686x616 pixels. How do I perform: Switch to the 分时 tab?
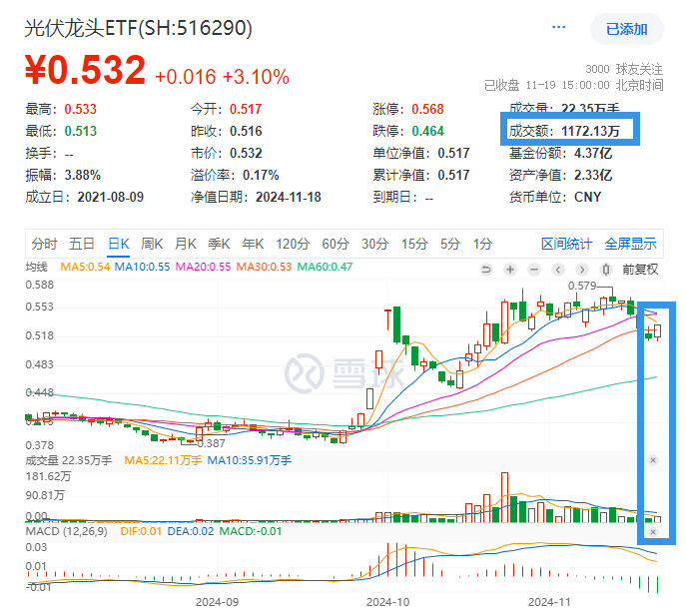click(44, 244)
